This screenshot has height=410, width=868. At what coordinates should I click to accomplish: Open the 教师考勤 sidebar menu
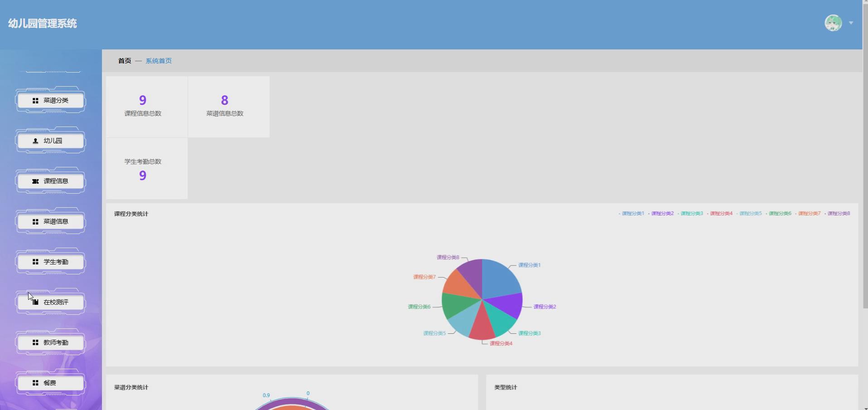[50, 342]
